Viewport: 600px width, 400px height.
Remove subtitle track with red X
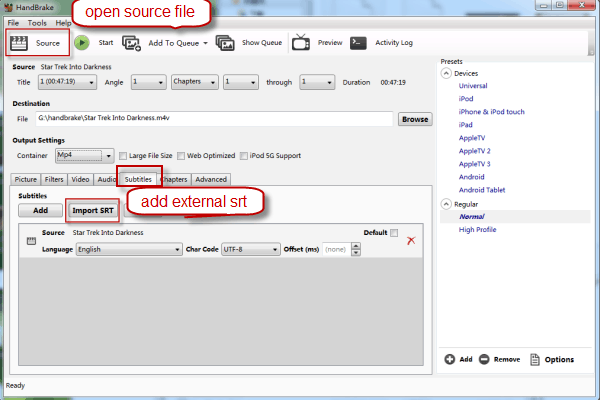point(411,240)
